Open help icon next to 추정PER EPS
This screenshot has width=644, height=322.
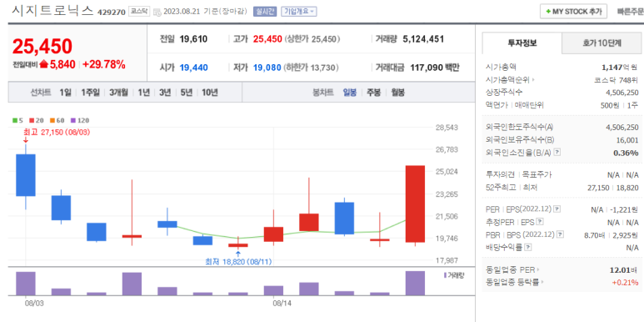tap(540, 222)
